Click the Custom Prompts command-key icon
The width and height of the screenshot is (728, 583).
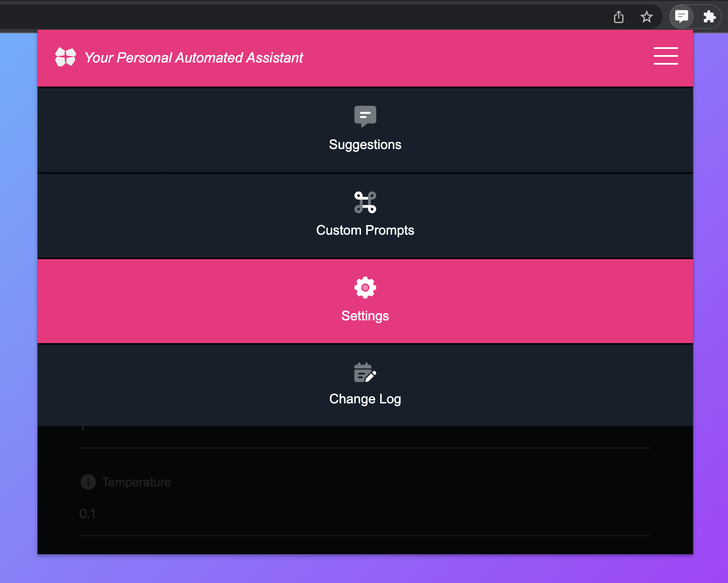point(365,202)
